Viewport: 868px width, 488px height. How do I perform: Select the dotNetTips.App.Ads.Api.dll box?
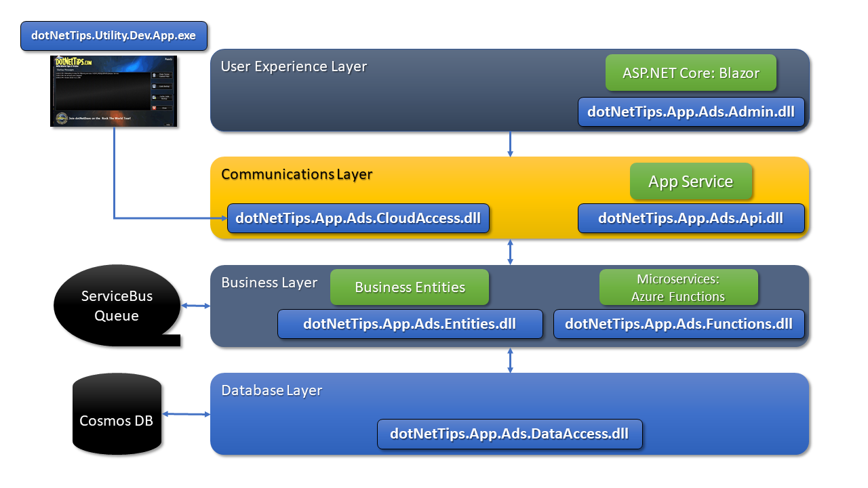690,219
